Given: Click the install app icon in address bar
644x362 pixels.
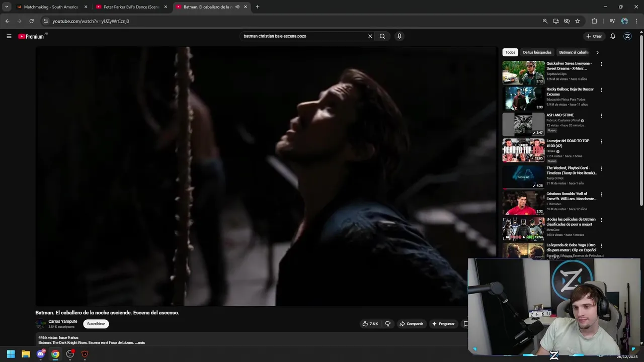Looking at the screenshot, I should [x=556, y=21].
